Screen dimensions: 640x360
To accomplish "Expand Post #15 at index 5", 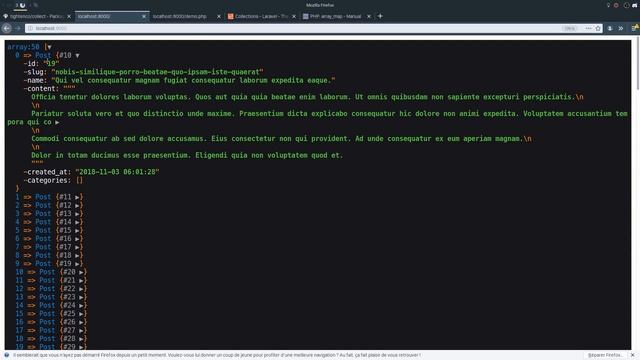I will click(77, 230).
